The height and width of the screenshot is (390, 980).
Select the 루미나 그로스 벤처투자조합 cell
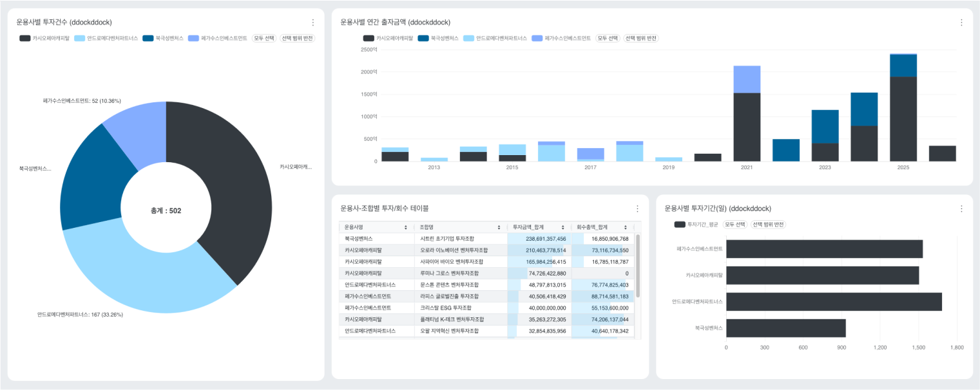(x=461, y=274)
